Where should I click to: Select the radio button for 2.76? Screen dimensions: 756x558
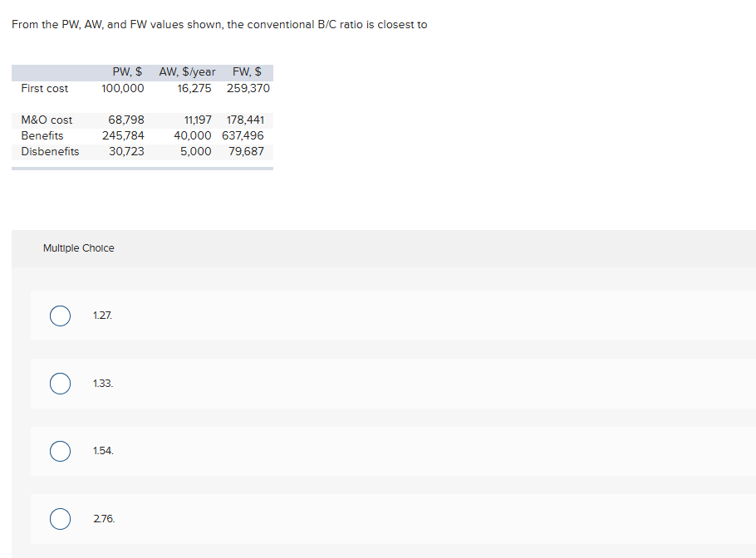59,518
